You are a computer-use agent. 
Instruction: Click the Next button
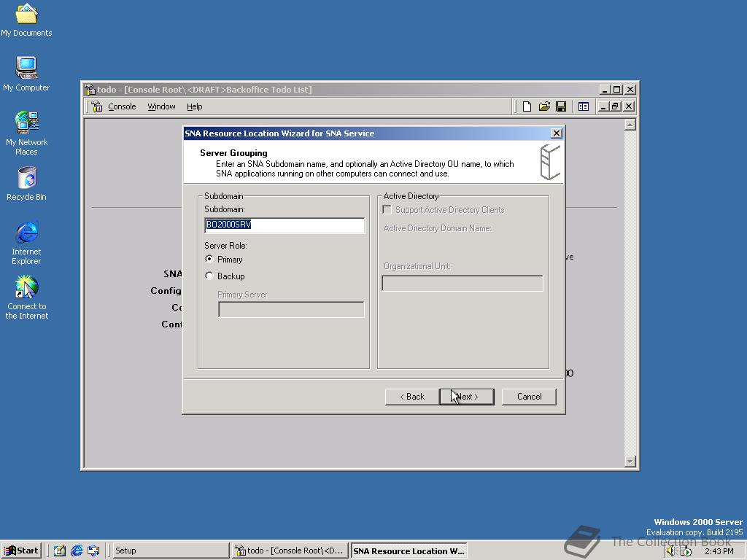pyautogui.click(x=466, y=397)
